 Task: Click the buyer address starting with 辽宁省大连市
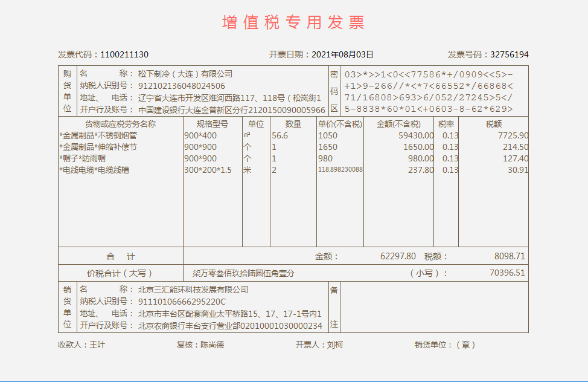tap(229, 98)
